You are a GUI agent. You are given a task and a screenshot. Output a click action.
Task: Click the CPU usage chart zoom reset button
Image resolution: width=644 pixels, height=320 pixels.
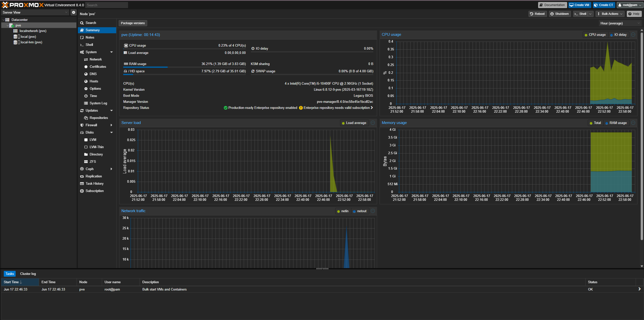pos(633,35)
